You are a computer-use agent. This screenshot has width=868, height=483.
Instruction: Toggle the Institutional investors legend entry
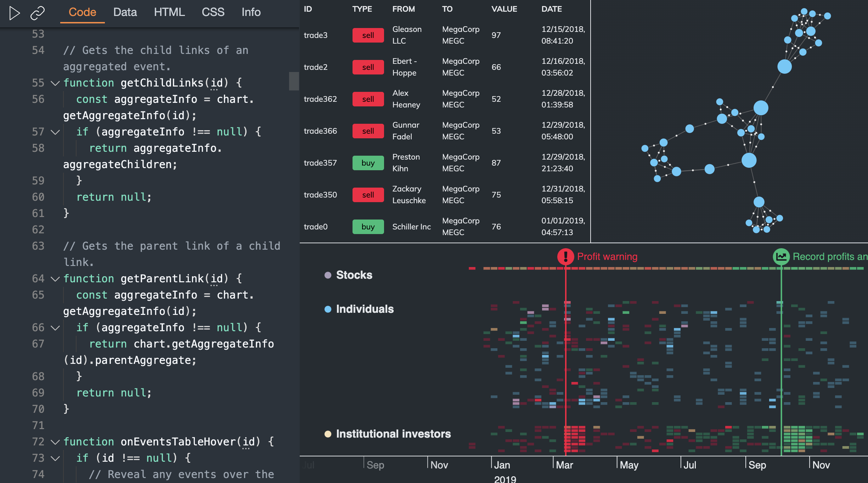coord(328,433)
